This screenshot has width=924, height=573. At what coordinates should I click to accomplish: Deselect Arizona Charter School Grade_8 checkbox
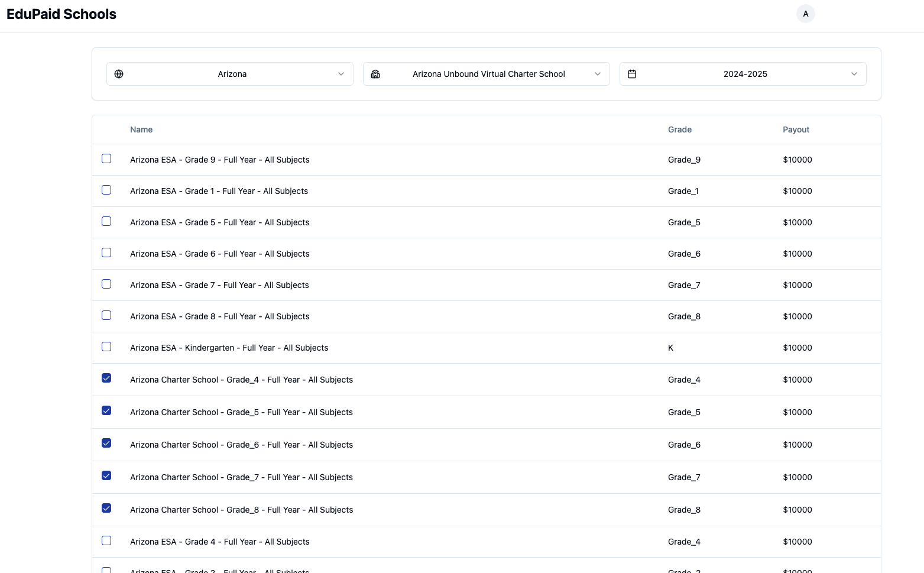pyautogui.click(x=106, y=508)
